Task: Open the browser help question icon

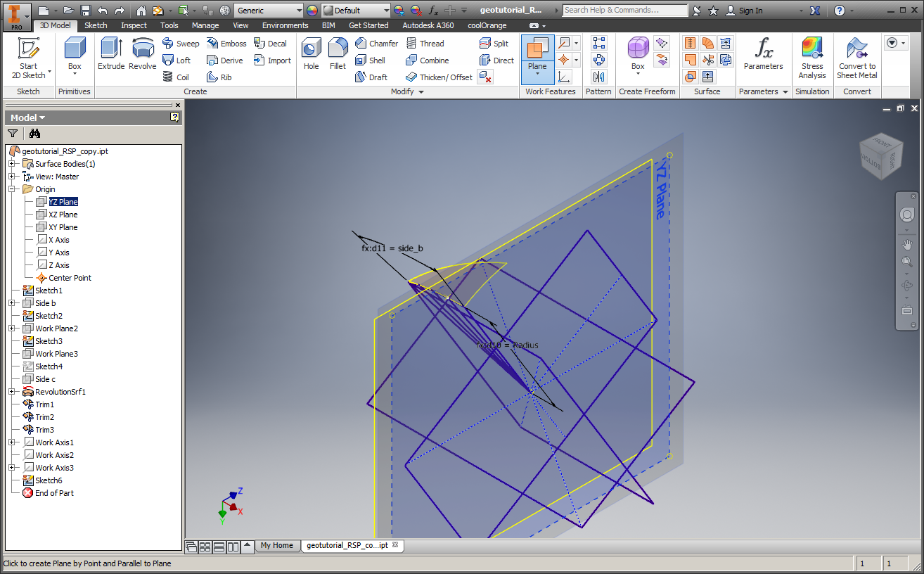Action: (x=175, y=117)
